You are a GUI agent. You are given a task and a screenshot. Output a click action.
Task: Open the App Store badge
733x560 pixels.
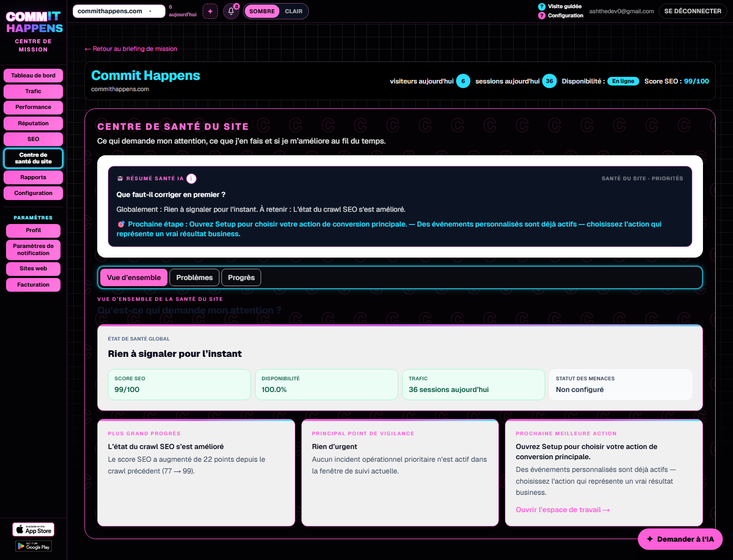tap(34, 529)
